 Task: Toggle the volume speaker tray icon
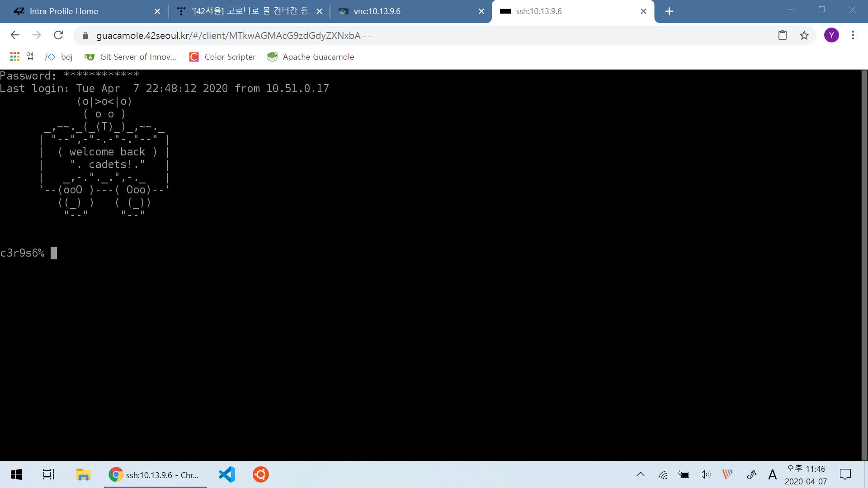click(x=705, y=474)
